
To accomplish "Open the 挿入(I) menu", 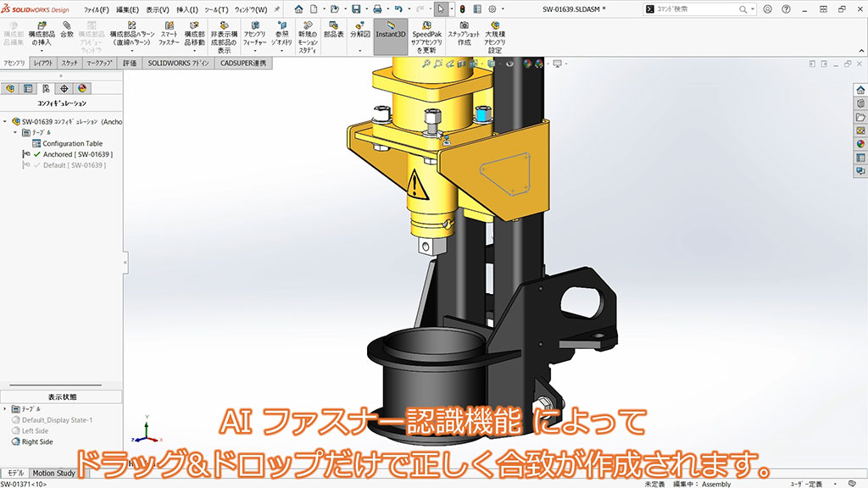I will pyautogui.click(x=187, y=9).
